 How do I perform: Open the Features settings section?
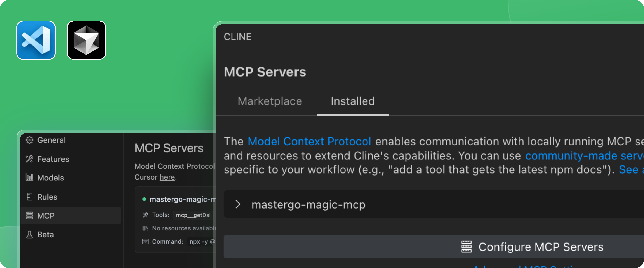click(53, 159)
